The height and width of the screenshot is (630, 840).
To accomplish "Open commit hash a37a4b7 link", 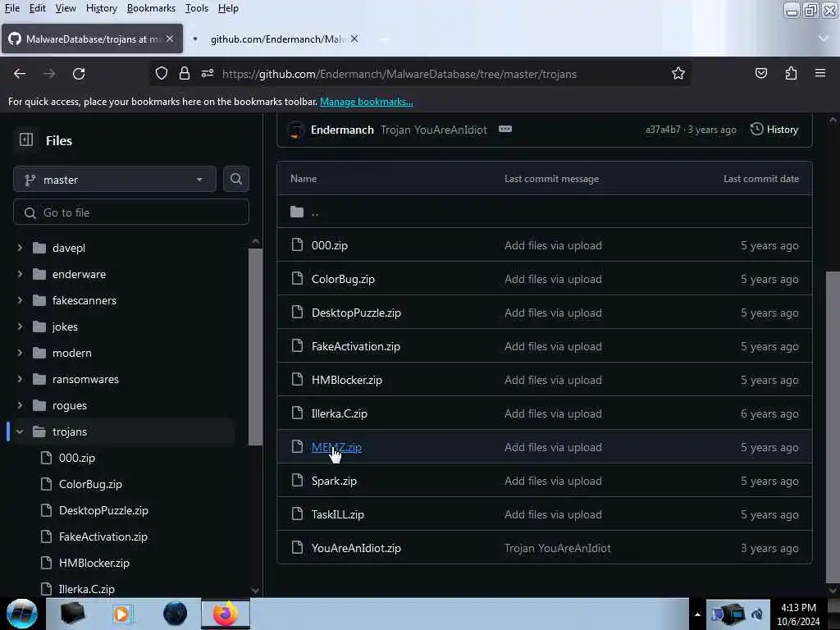I will (663, 130).
